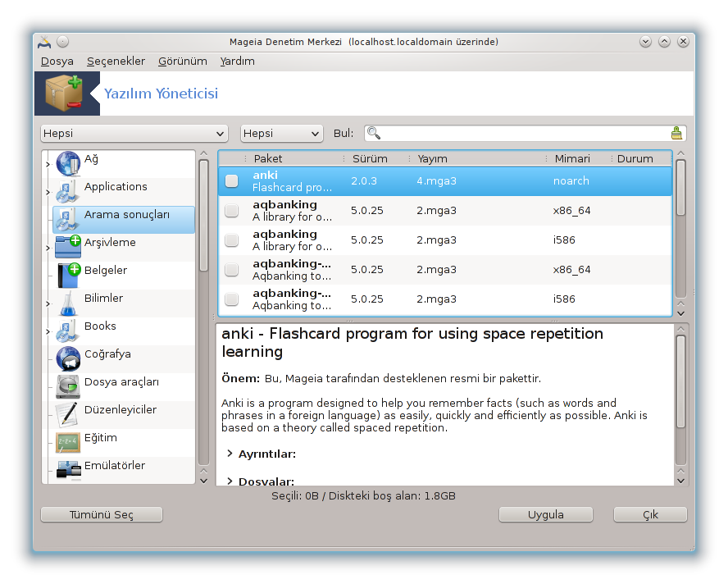This screenshot has height=584, width=728.
Task: Click the description pane scroll-down arrow
Action: point(680,481)
